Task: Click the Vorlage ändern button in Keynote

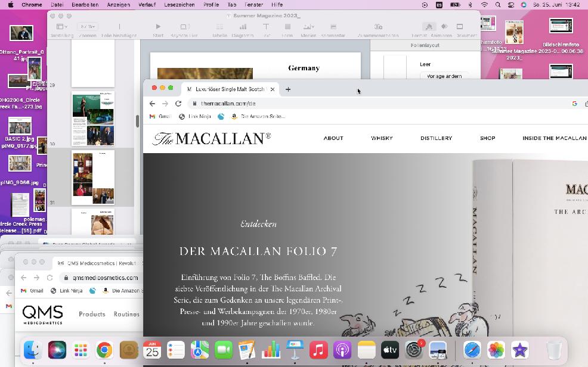Action: 444,76
